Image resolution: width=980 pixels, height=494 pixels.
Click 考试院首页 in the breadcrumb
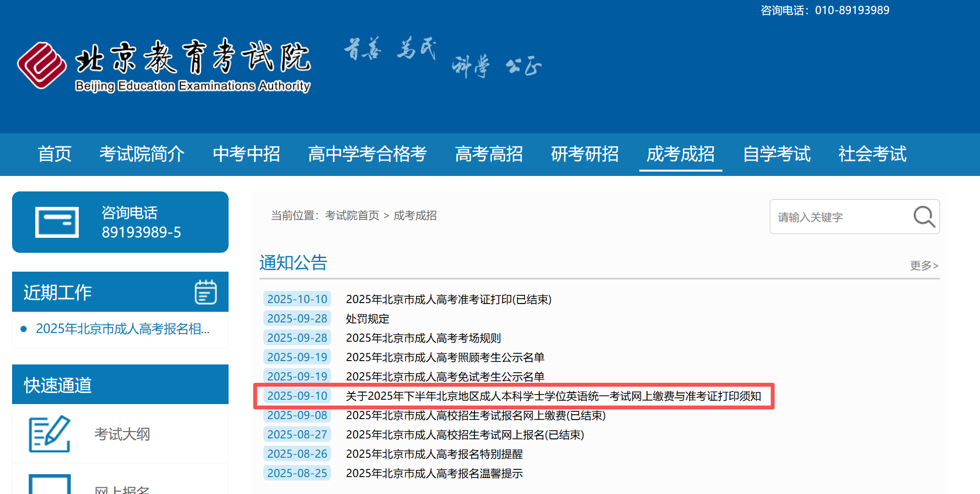point(352,216)
